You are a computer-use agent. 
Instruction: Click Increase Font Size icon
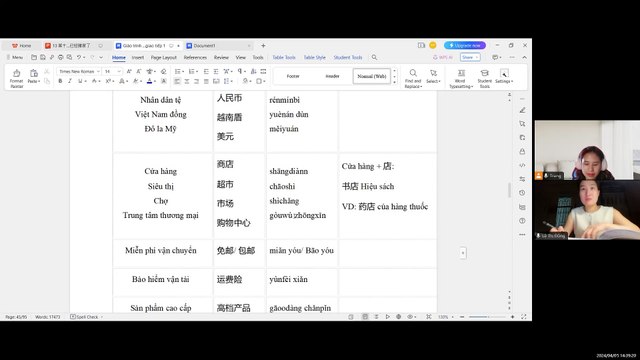pos(129,71)
